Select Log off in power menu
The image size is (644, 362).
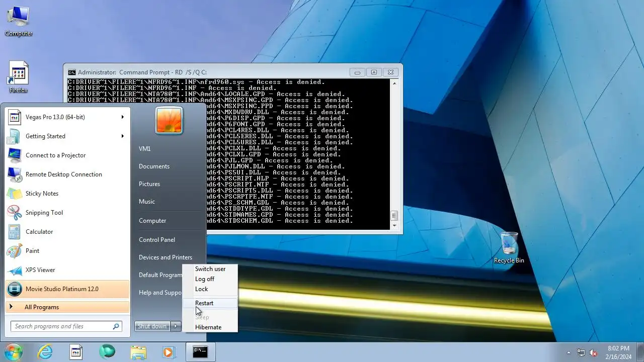pyautogui.click(x=210, y=279)
